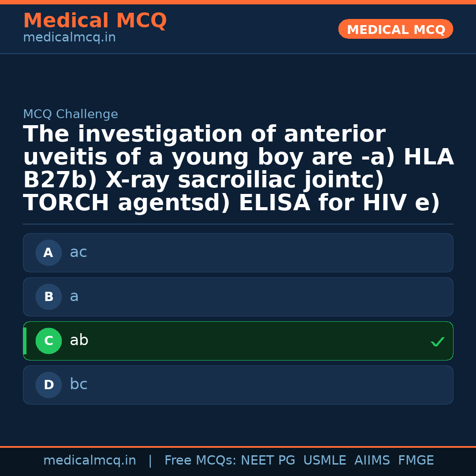Select answer option A labeled 'ac'
Image resolution: width=476 pixels, height=476 pixels.
point(238,253)
